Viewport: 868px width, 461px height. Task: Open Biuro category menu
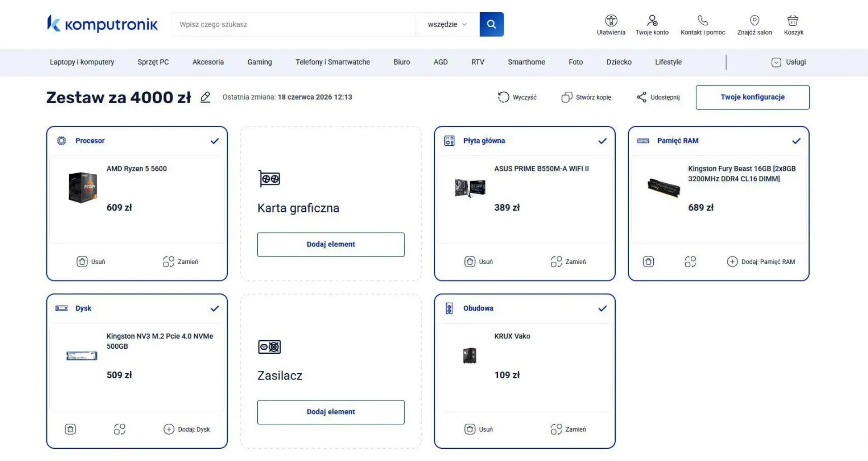pyautogui.click(x=401, y=62)
